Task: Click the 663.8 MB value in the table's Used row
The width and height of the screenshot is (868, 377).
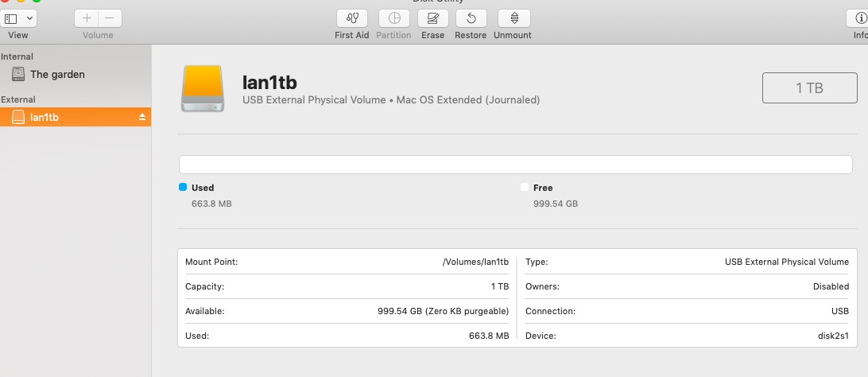Action: (x=489, y=336)
